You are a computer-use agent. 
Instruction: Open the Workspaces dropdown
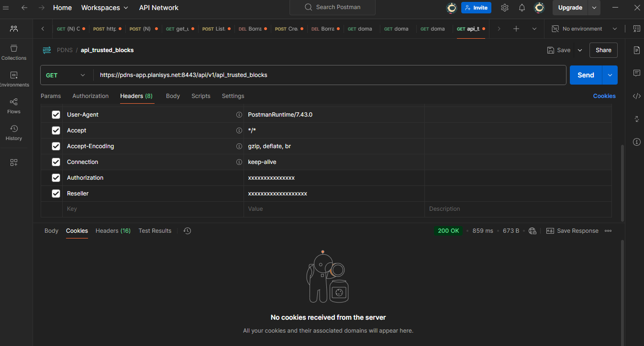[x=105, y=8]
